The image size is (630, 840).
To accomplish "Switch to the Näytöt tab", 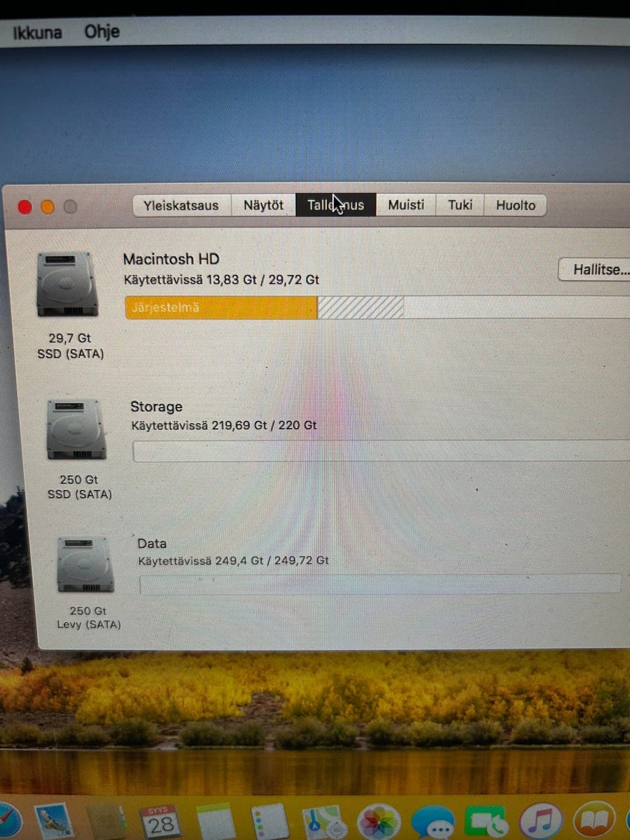I will (263, 205).
